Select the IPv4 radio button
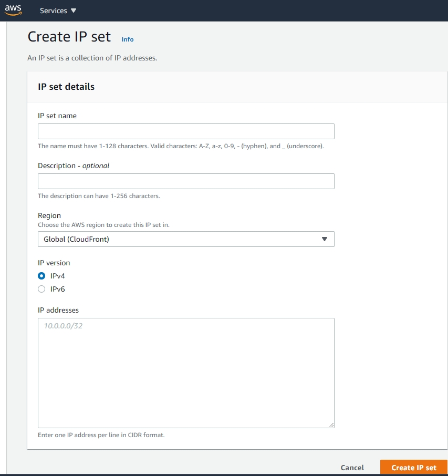The image size is (448, 476). 41,276
